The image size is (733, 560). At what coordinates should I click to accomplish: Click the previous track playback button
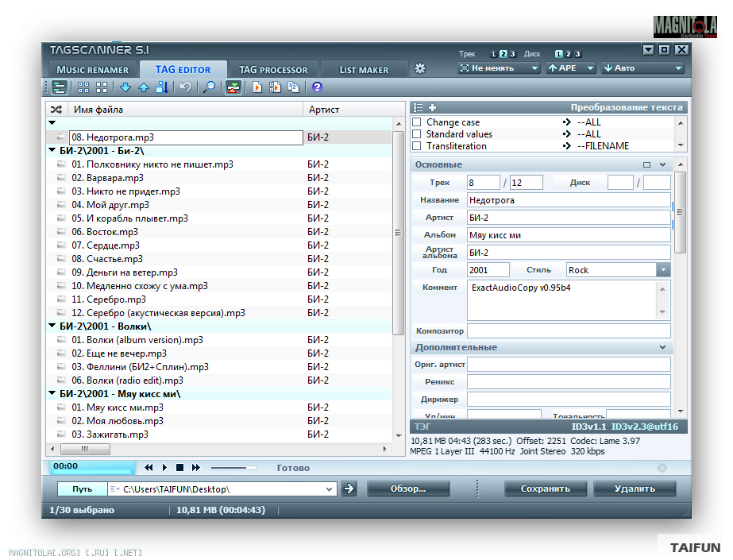tap(149, 467)
